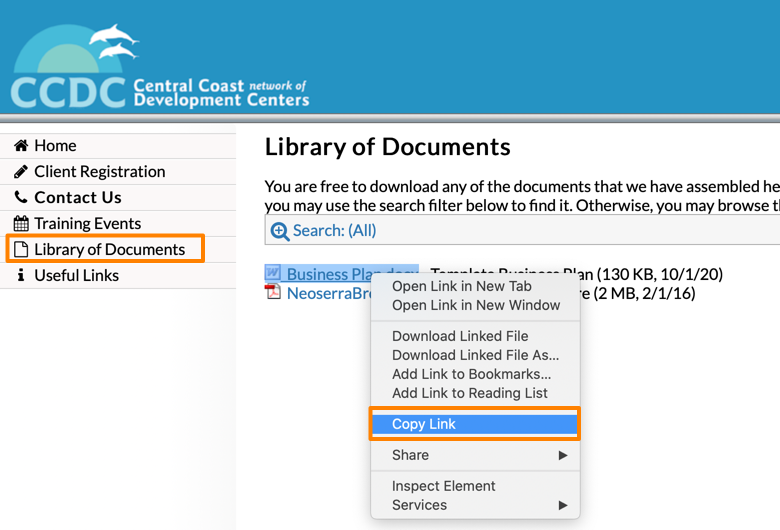Click the Contact Us phone icon
780x530 pixels.
(x=21, y=198)
